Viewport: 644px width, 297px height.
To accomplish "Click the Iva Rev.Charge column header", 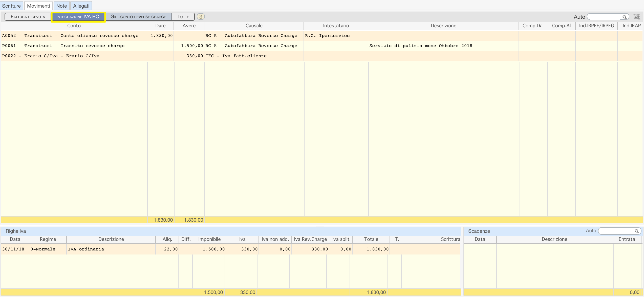I will pyautogui.click(x=310, y=239).
